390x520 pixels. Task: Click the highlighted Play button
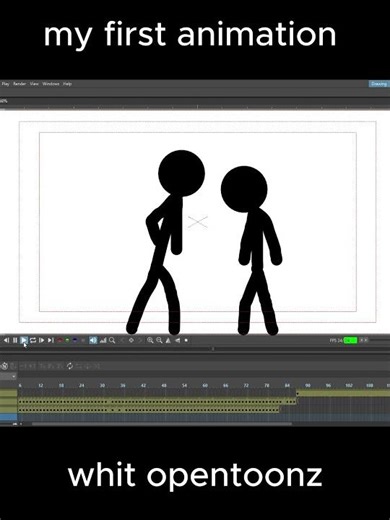[x=24, y=340]
